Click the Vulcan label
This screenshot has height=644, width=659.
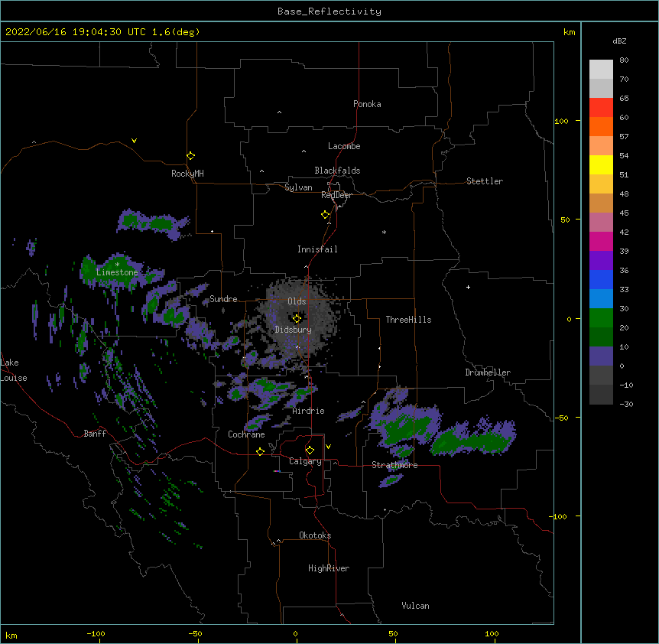tap(415, 606)
